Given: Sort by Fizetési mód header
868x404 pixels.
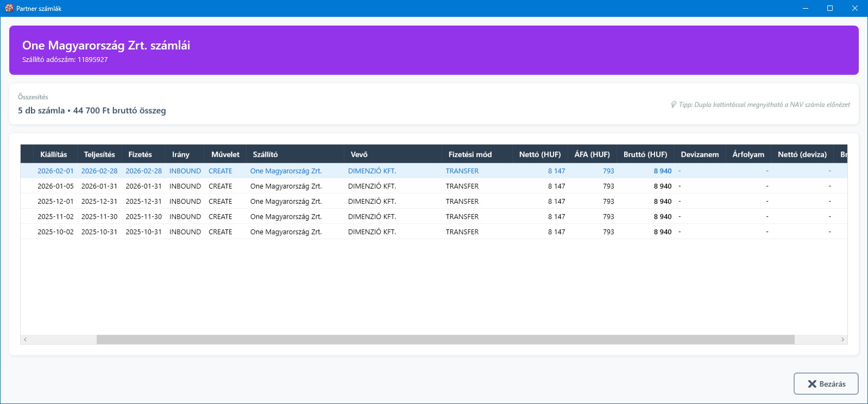Looking at the screenshot, I should click(x=470, y=154).
